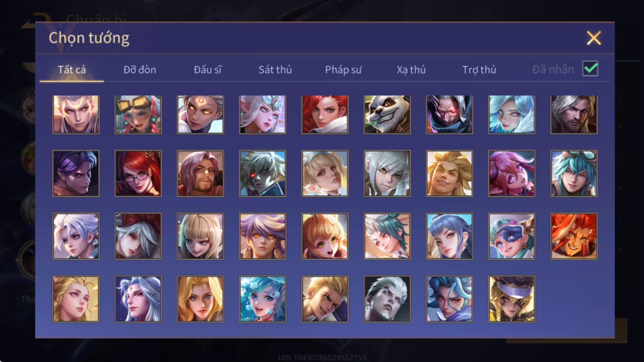Select the Tất cả tab
Image resolution: width=644 pixels, height=362 pixels.
coord(72,70)
